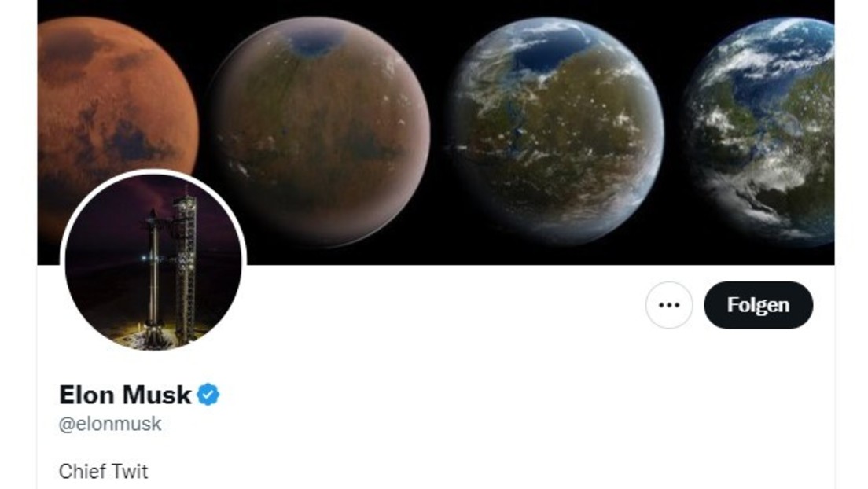Select the @elonmusk handle text
Viewport: 868px width, 489px height.
click(110, 425)
